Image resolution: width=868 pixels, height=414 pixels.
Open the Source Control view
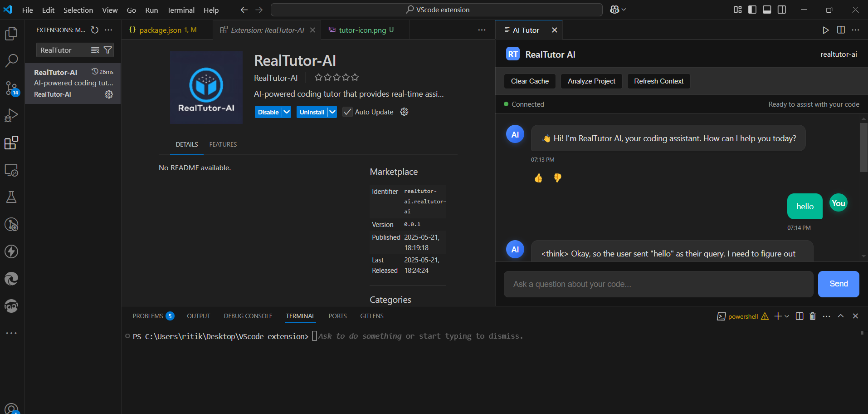point(11,88)
